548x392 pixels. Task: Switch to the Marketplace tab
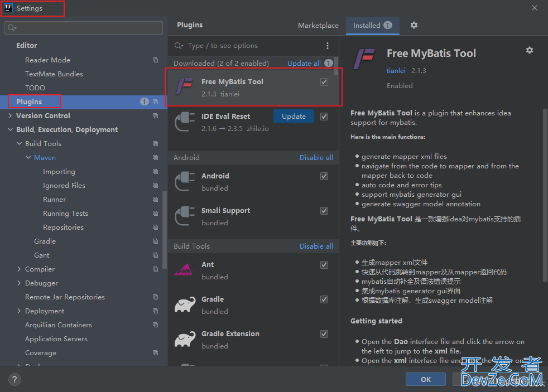coord(318,26)
